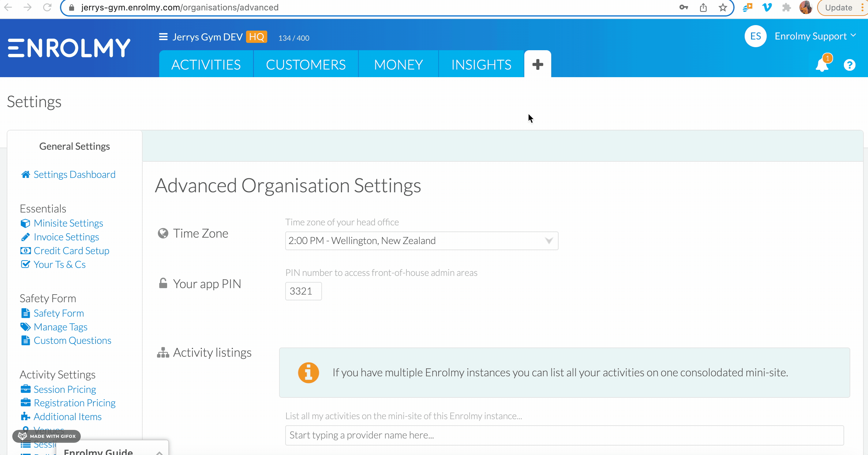
Task: Open Your Ts & Cs link
Action: (60, 264)
